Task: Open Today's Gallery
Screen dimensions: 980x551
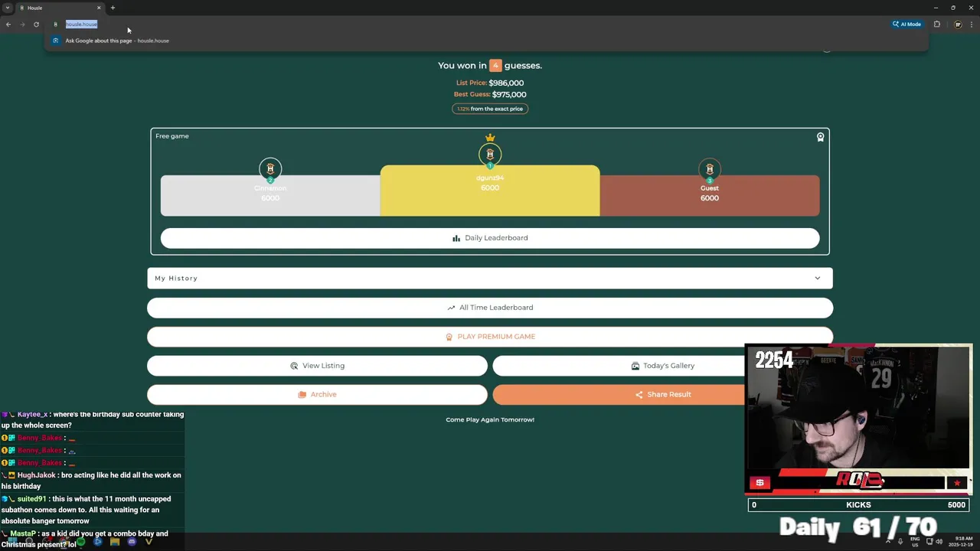Action: pos(662,366)
